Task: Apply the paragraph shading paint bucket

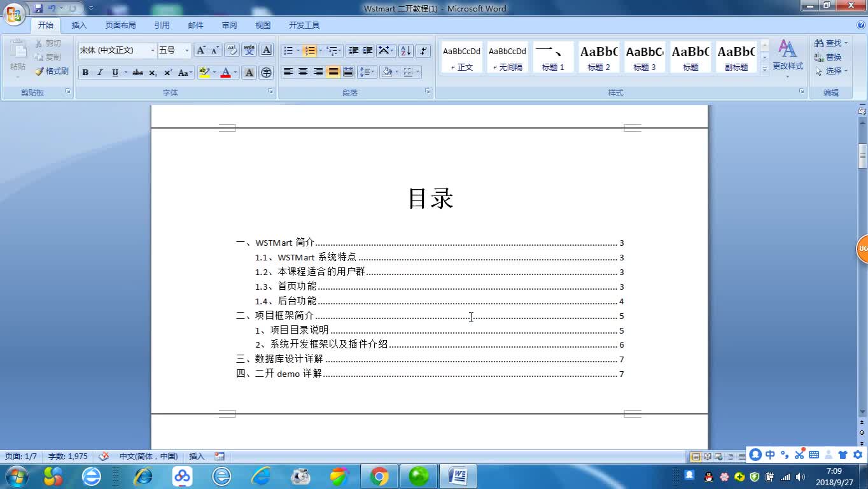Action: coord(387,72)
